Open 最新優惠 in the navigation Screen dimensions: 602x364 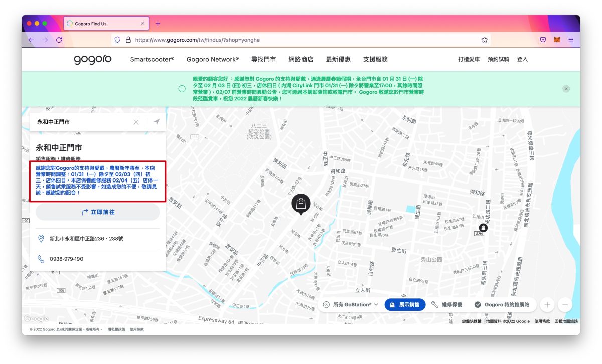tap(338, 59)
